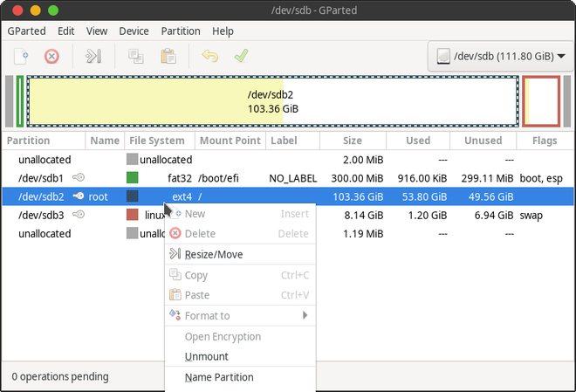Select the /dev/sdb2 block in disk map

[x=272, y=101]
